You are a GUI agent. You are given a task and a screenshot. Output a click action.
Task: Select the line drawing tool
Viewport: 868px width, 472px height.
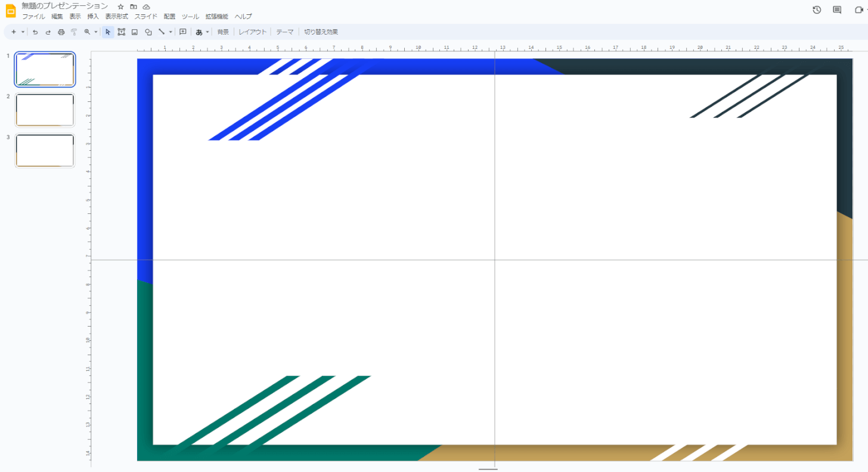[x=162, y=32]
